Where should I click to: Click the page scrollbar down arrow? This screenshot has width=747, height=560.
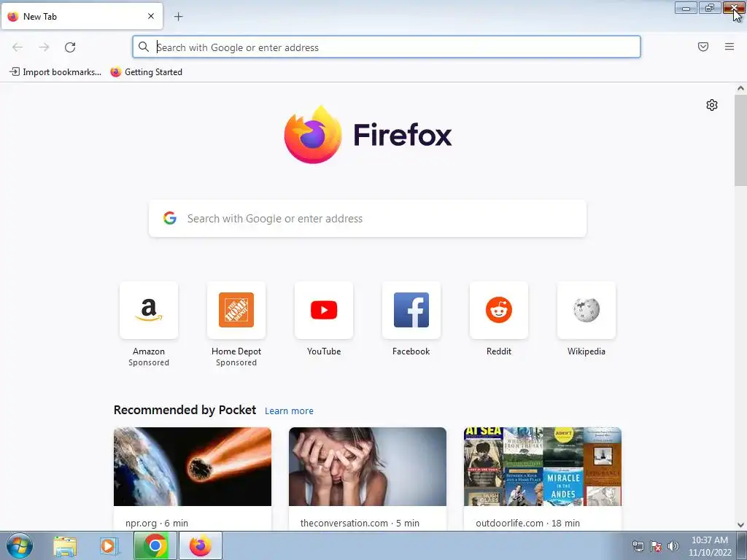pyautogui.click(x=740, y=525)
